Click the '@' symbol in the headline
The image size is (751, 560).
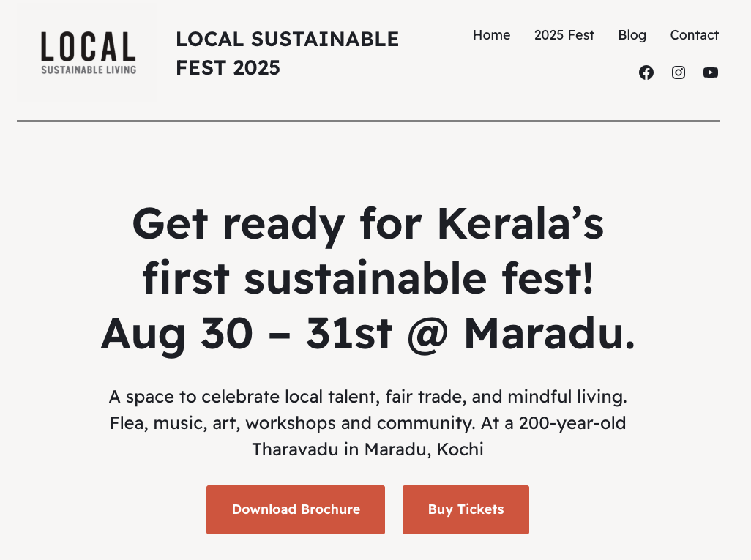[x=430, y=334]
